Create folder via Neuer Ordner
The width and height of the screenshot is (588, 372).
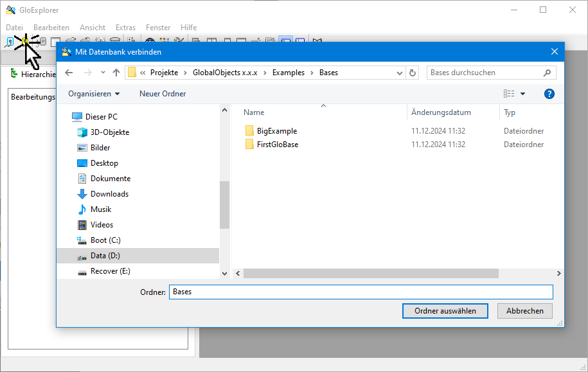point(163,94)
